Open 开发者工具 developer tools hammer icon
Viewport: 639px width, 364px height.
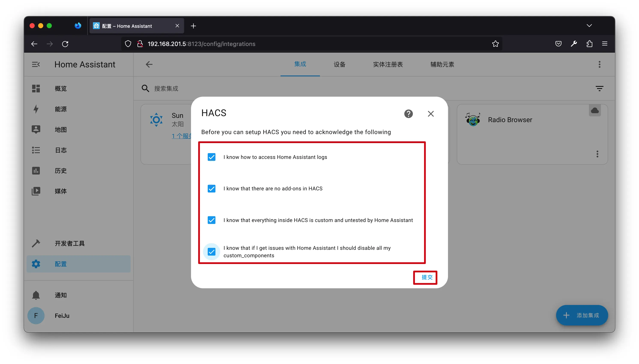[36, 243]
